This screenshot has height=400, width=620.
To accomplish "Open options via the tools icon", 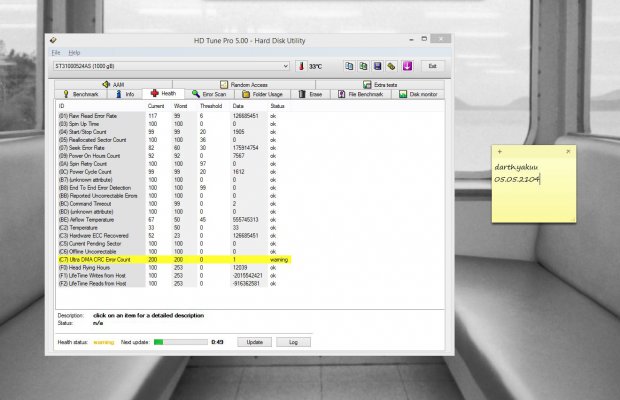I will coord(391,66).
